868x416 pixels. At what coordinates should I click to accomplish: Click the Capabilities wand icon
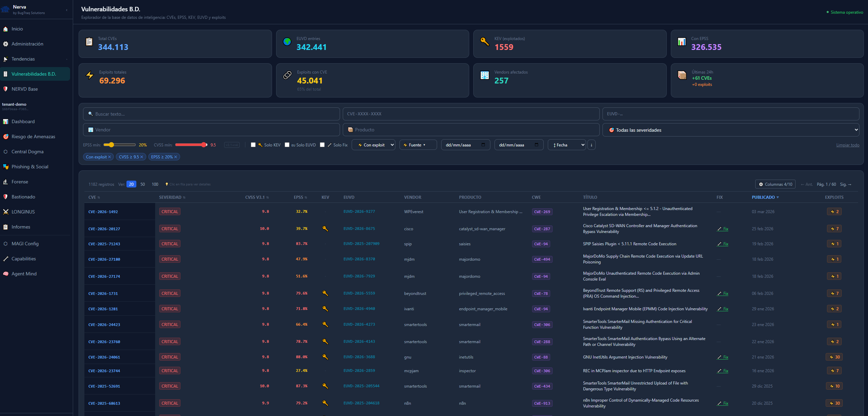coord(5,259)
